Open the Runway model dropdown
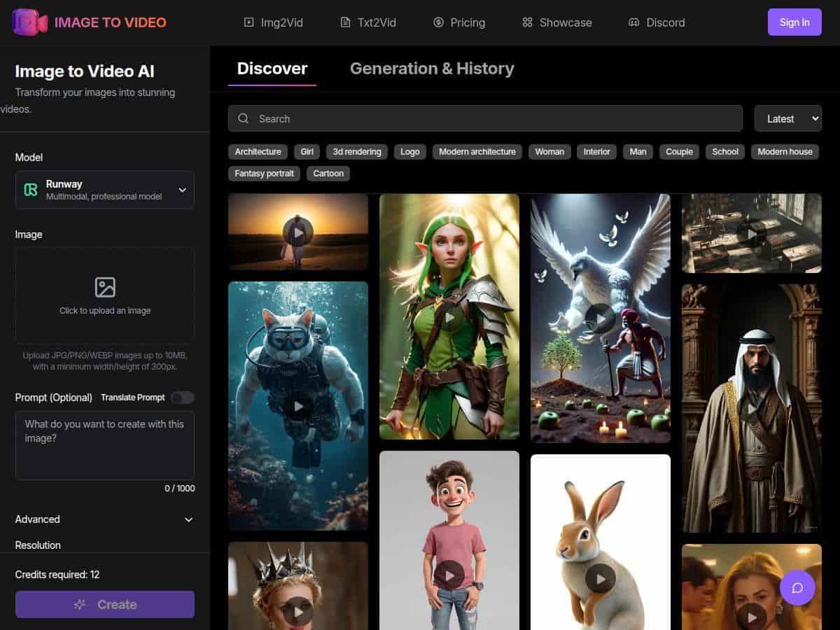The width and height of the screenshot is (840, 630). tap(104, 190)
